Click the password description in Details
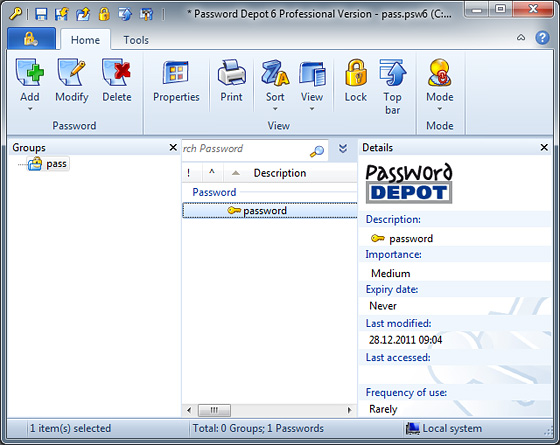 411,239
